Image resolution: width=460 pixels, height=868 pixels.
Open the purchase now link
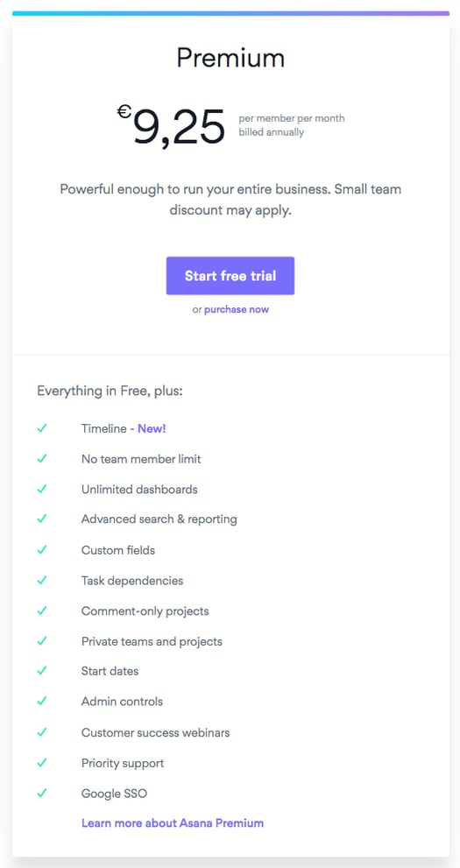click(237, 309)
